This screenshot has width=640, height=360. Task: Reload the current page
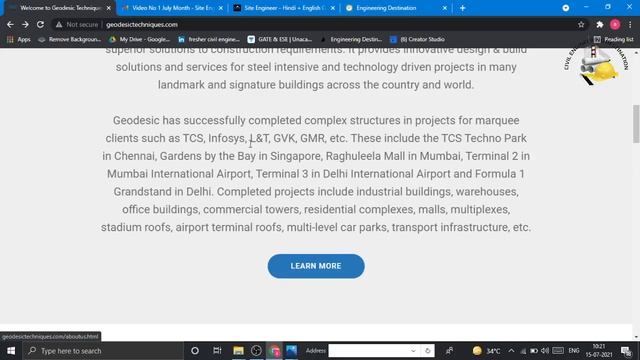click(40, 24)
